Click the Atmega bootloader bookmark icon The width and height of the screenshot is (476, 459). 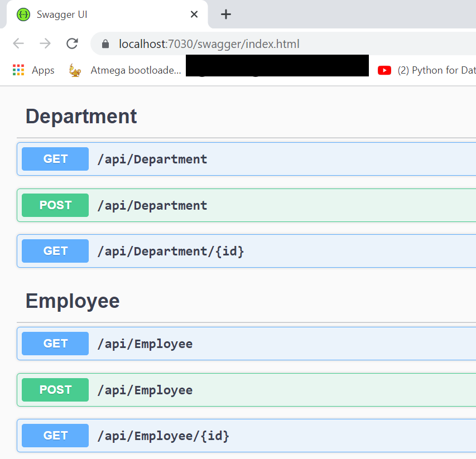[x=75, y=70]
